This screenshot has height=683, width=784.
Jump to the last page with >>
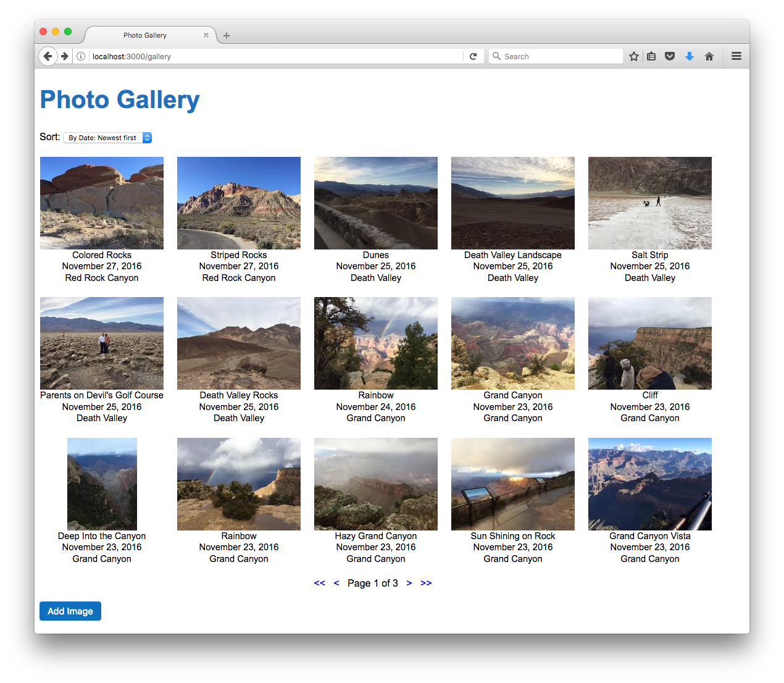point(426,583)
